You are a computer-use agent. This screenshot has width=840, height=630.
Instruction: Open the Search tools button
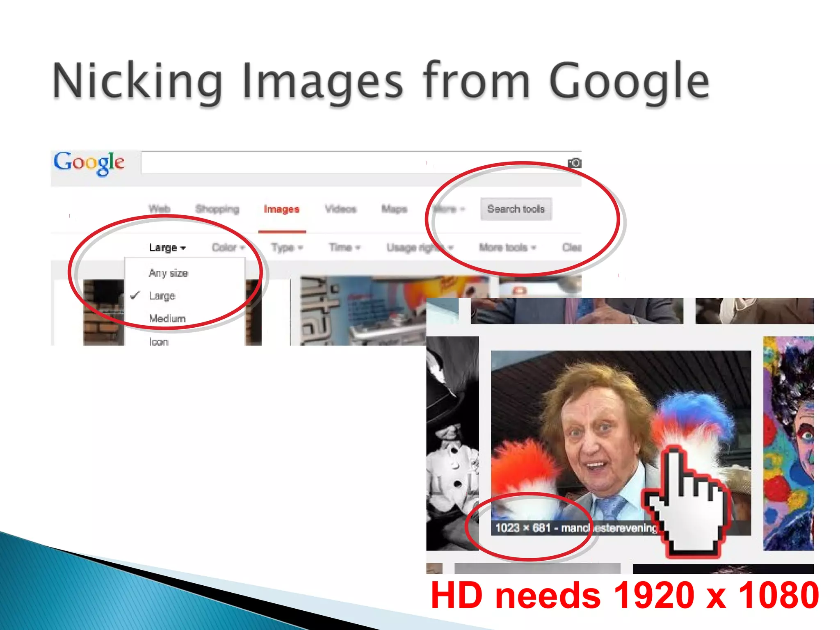516,209
